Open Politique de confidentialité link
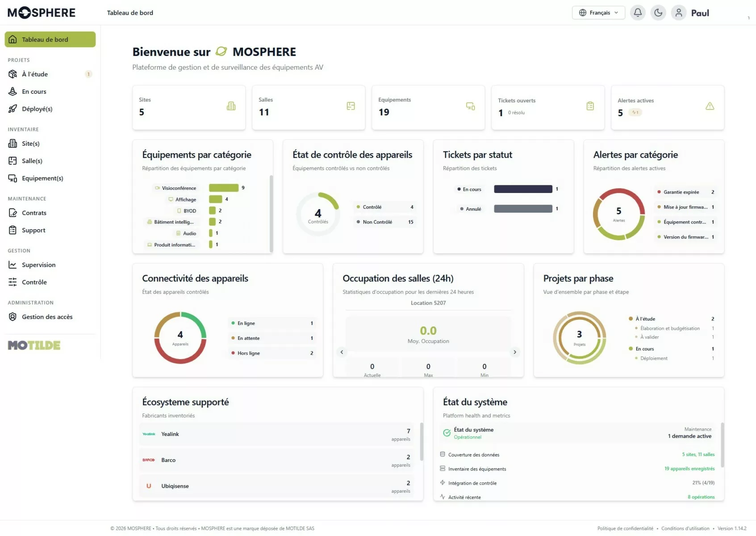 [625, 528]
